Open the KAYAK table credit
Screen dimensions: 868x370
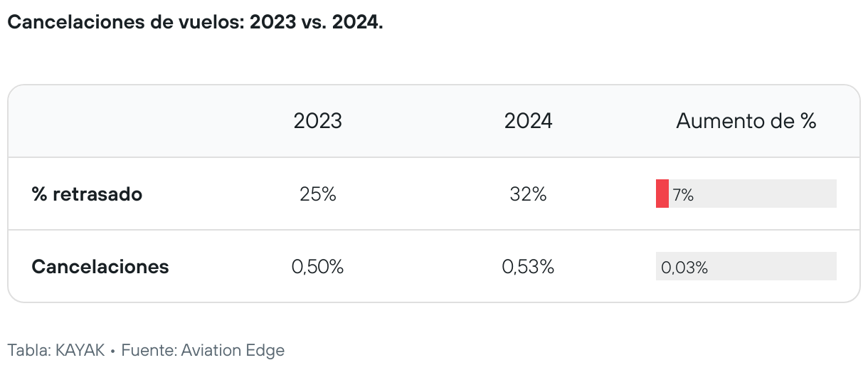[x=79, y=350]
